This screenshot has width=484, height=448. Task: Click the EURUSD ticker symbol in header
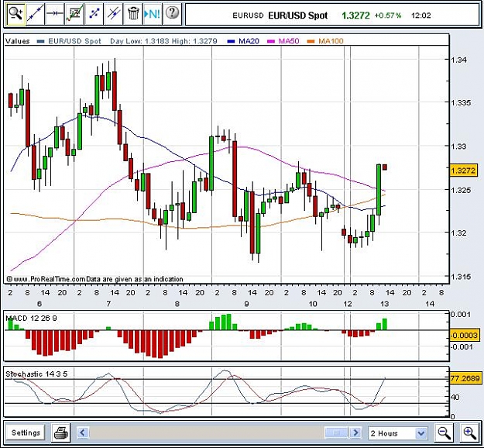pos(248,16)
